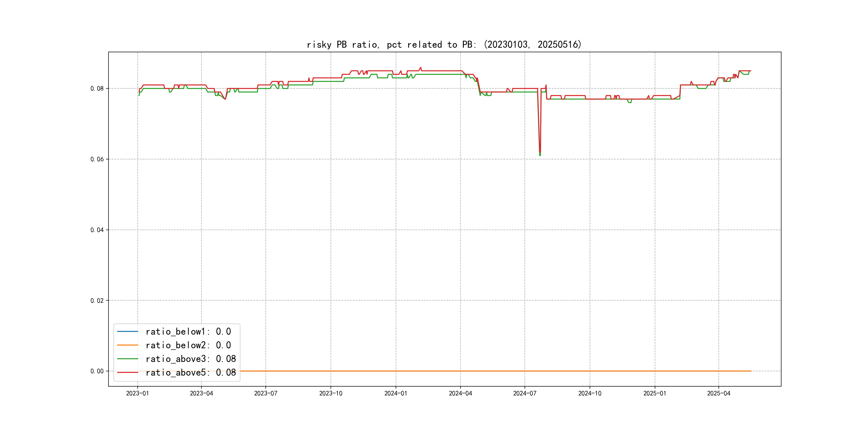Click the 2023-10 x-axis date label
868x434 pixels.
pos(331,393)
